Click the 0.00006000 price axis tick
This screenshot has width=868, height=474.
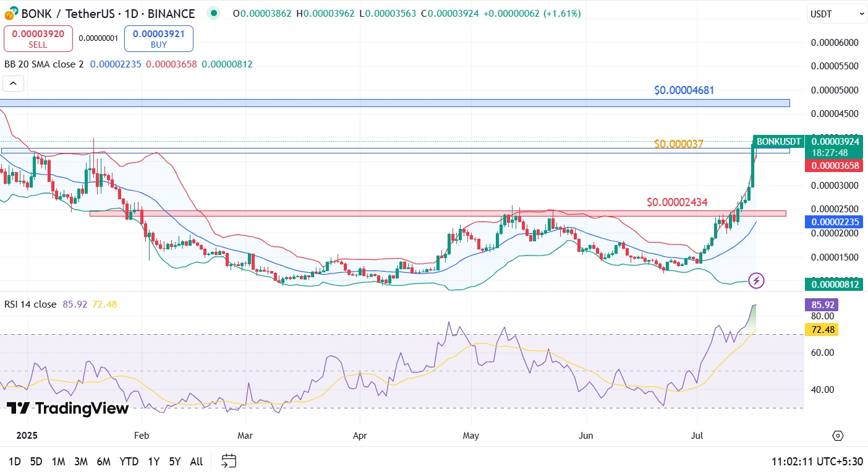point(835,43)
